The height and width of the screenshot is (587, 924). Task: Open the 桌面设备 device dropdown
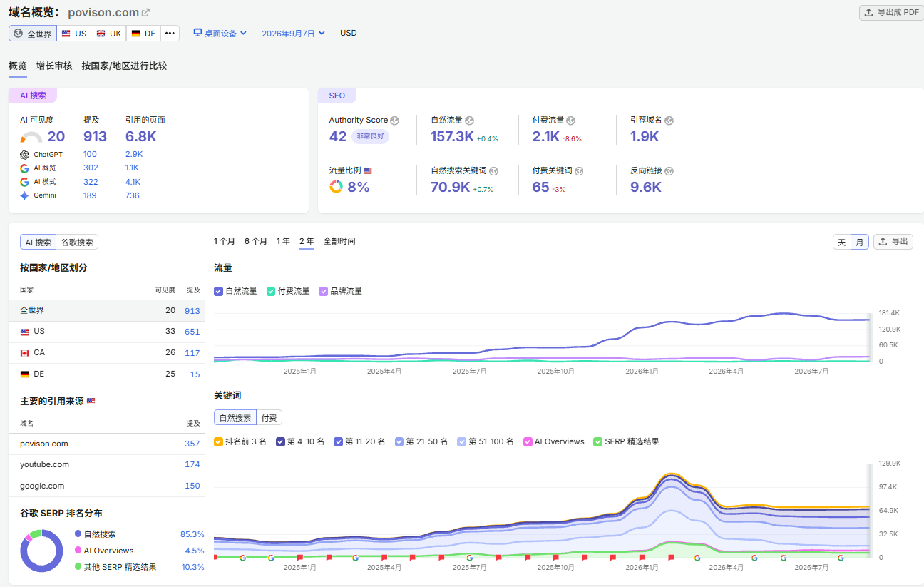[220, 33]
